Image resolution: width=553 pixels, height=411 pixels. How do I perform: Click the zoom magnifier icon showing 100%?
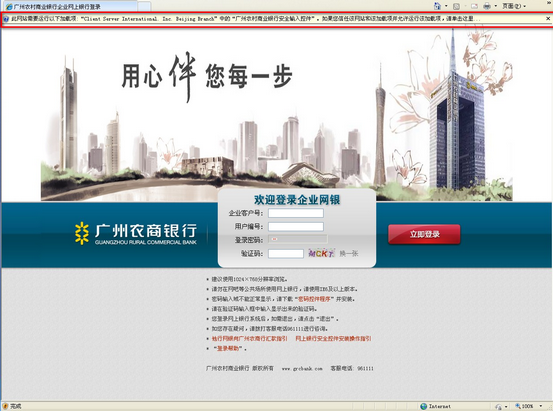(518, 406)
